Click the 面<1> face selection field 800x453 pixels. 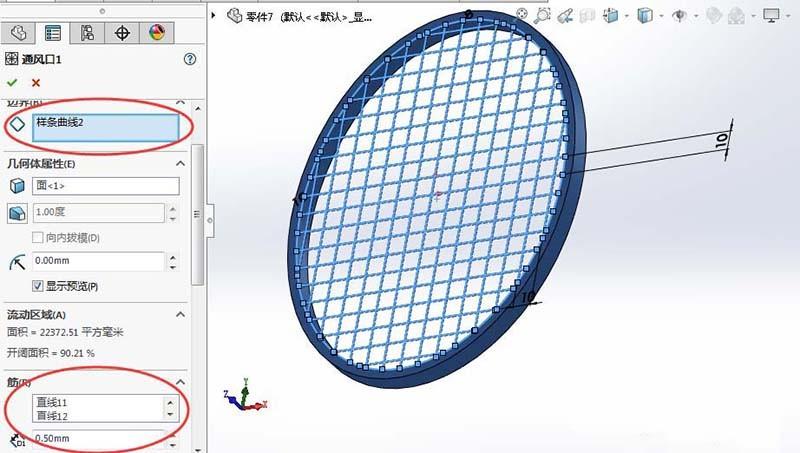106,186
